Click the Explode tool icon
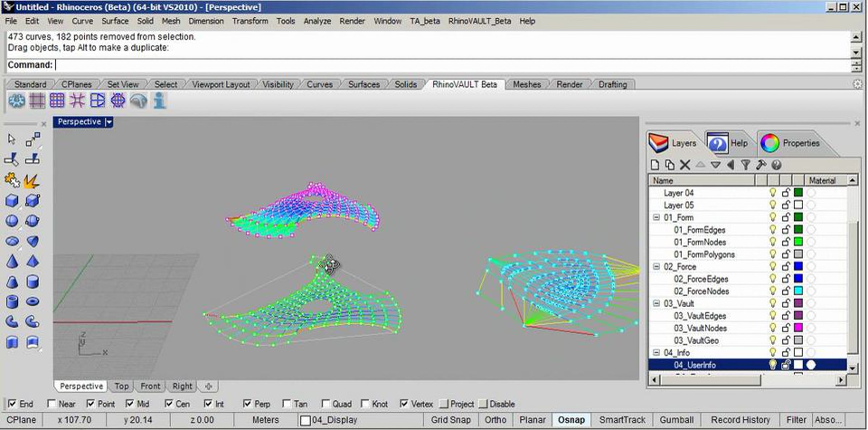Viewport: 868px width, 430px height. [x=32, y=181]
